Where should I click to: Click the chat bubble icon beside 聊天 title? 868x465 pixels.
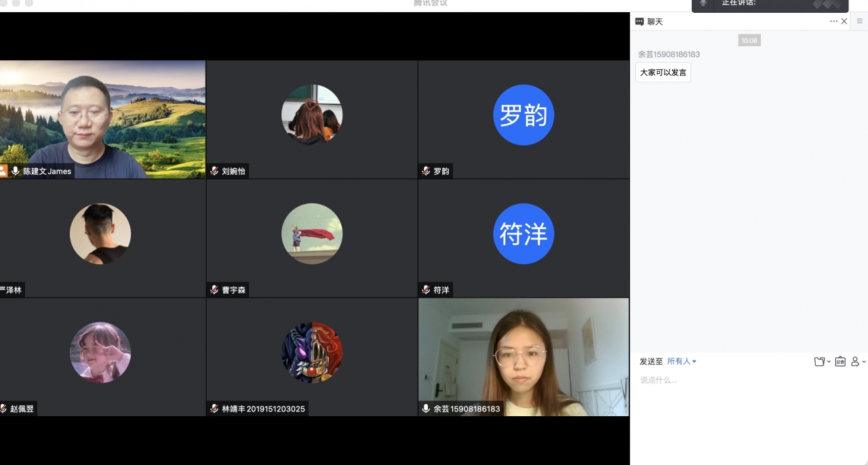click(639, 21)
